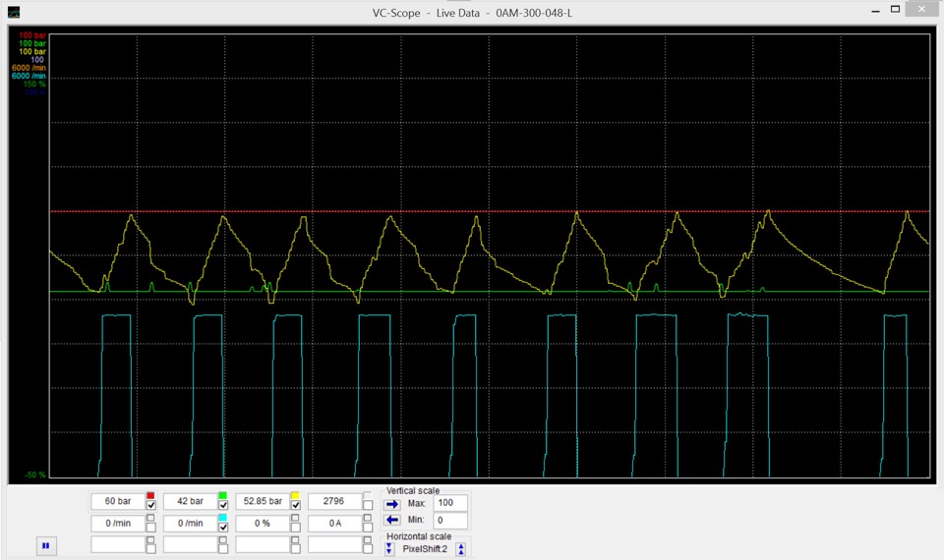944x560 pixels.
Task: Click the red color swatch of 60 bar
Action: [150, 495]
